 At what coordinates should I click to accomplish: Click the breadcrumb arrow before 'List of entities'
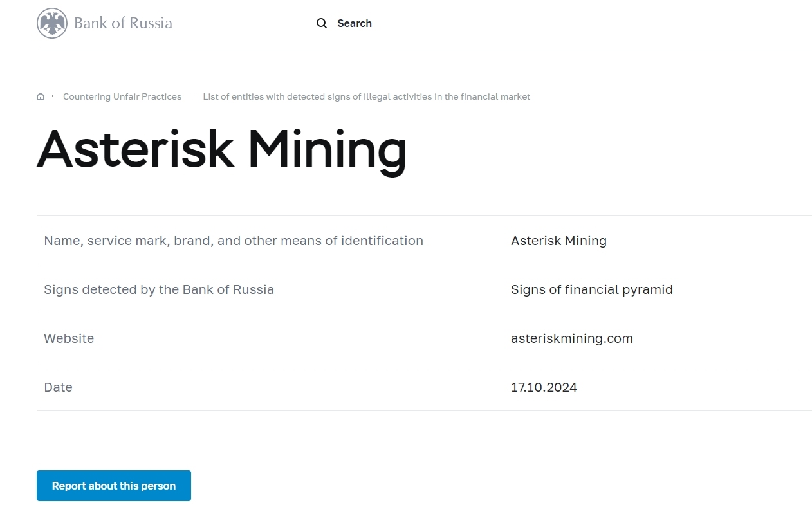point(192,96)
